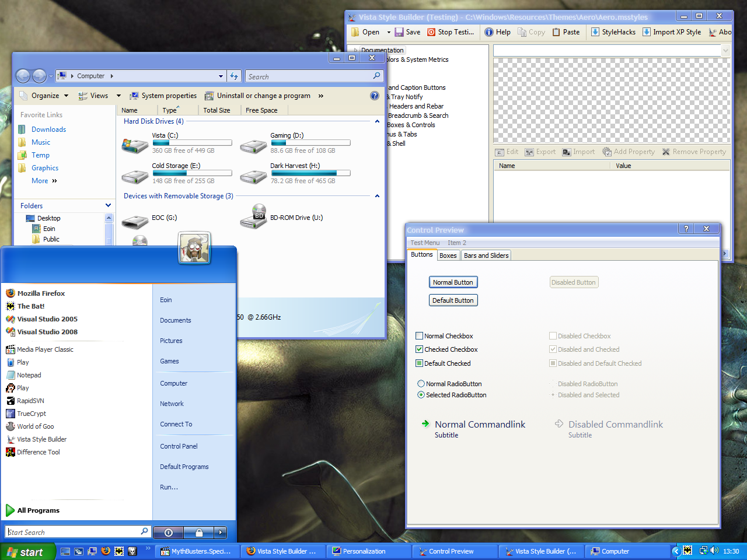Open Help in Vista Style Builder
This screenshot has width=747, height=560.
tap(497, 32)
